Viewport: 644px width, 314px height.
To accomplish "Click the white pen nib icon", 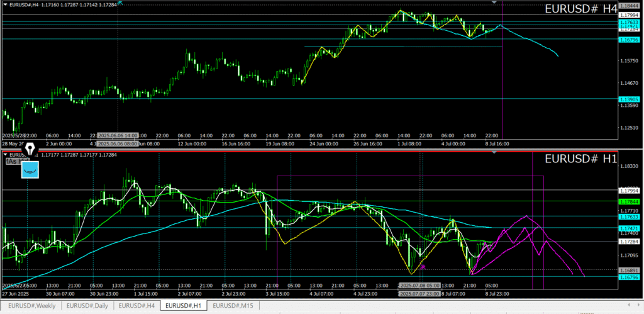I will pyautogui.click(x=31, y=147).
